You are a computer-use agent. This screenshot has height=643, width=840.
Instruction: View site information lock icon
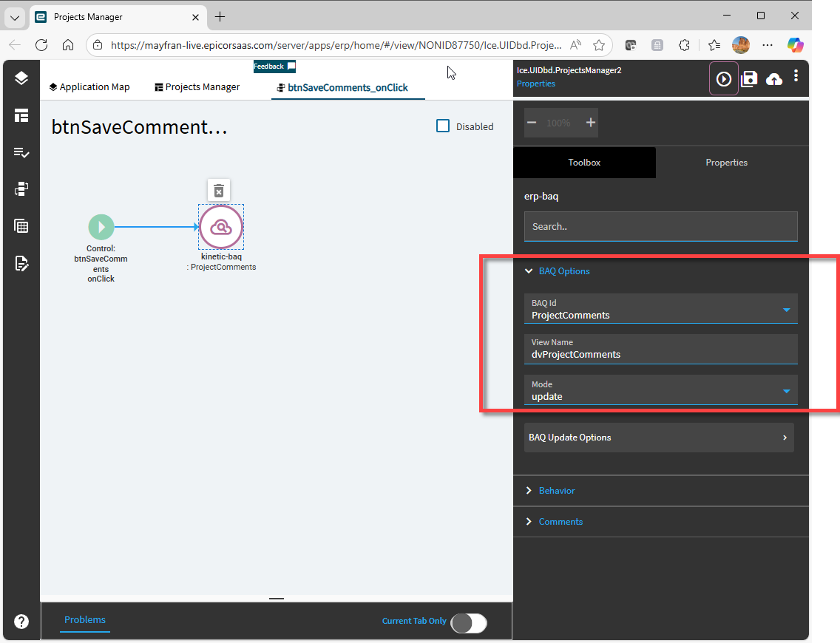[x=98, y=46]
